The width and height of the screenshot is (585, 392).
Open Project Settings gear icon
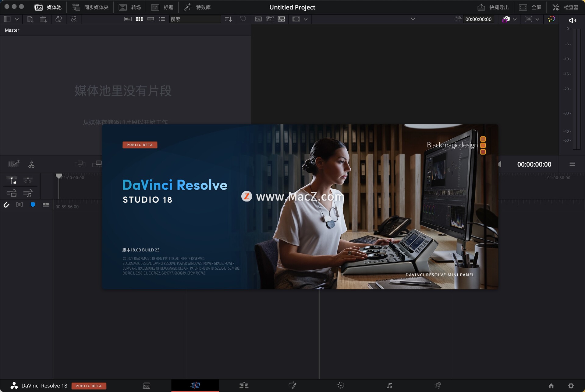(x=571, y=386)
